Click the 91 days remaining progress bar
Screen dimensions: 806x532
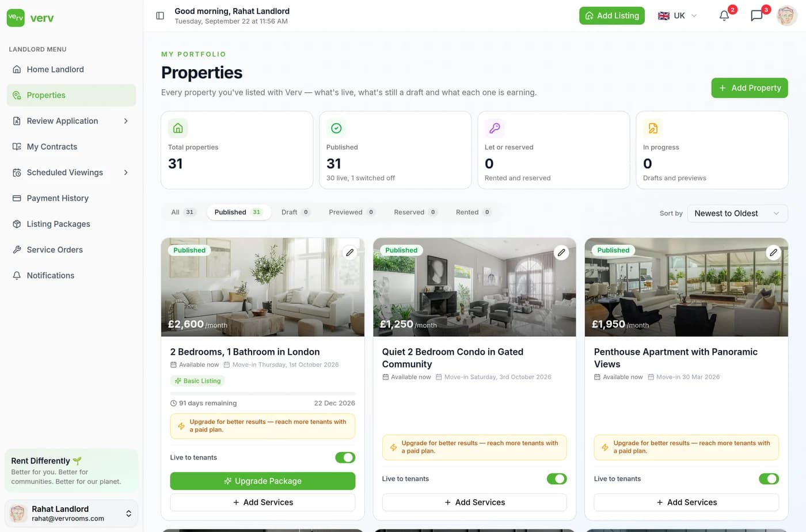coord(263,393)
